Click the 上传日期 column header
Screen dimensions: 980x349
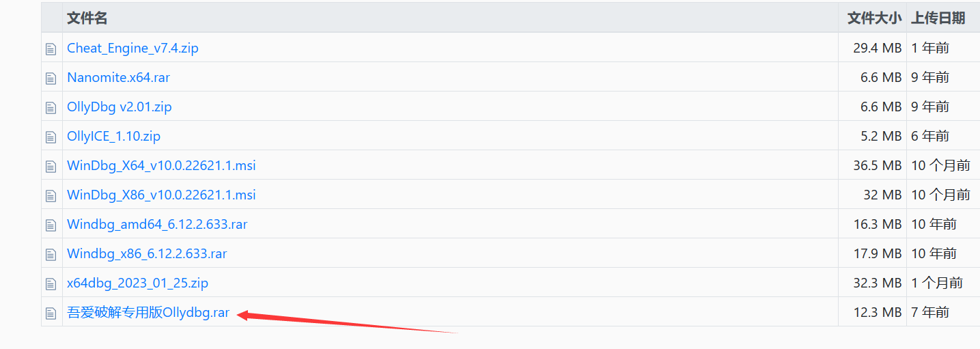[x=938, y=18]
